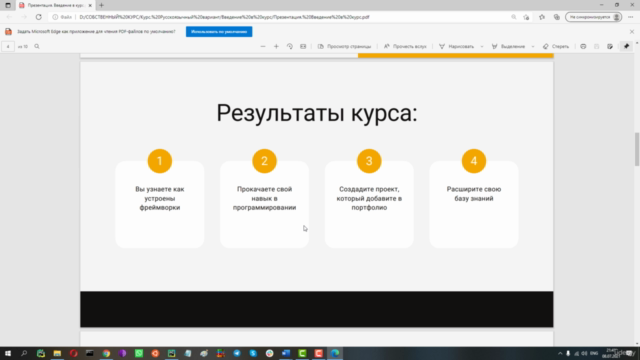The width and height of the screenshot is (640, 360).
Task: Close the Презентация PDF tab
Action: (x=90, y=5)
